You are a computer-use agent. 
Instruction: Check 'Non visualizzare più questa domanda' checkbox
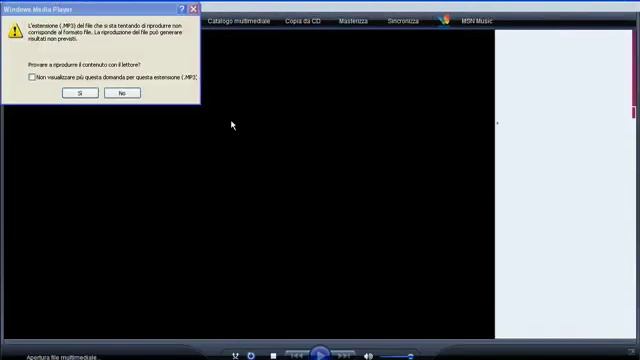(32, 77)
